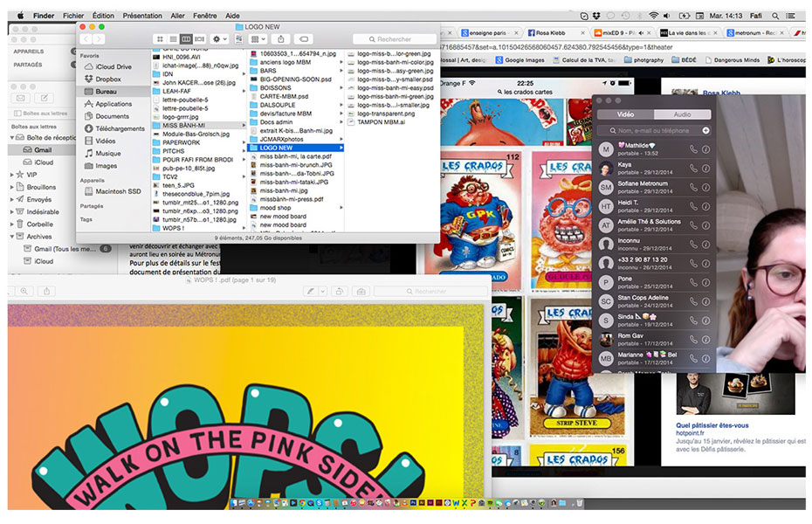Go back in the Finder window

86,38
